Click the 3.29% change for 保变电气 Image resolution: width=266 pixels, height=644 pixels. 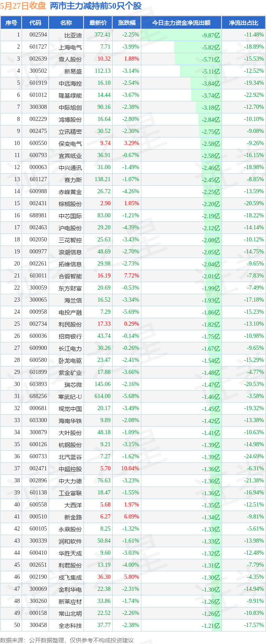(131, 143)
